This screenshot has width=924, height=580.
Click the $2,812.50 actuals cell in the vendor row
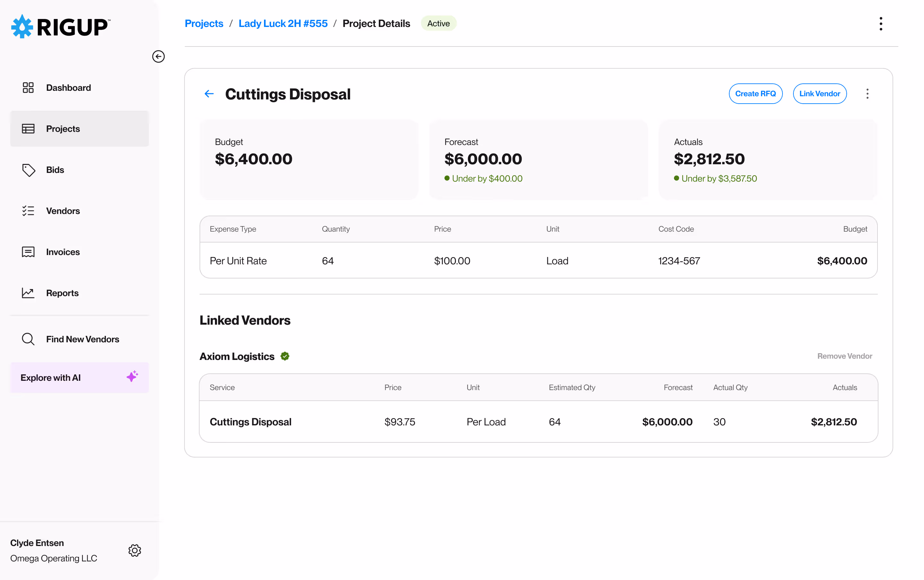(x=834, y=422)
